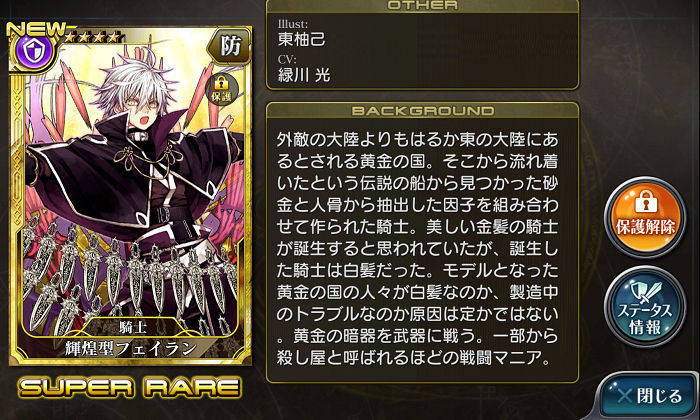This screenshot has height=420, width=700.
Task: Open ステータス情報 status info button
Action: [645, 307]
